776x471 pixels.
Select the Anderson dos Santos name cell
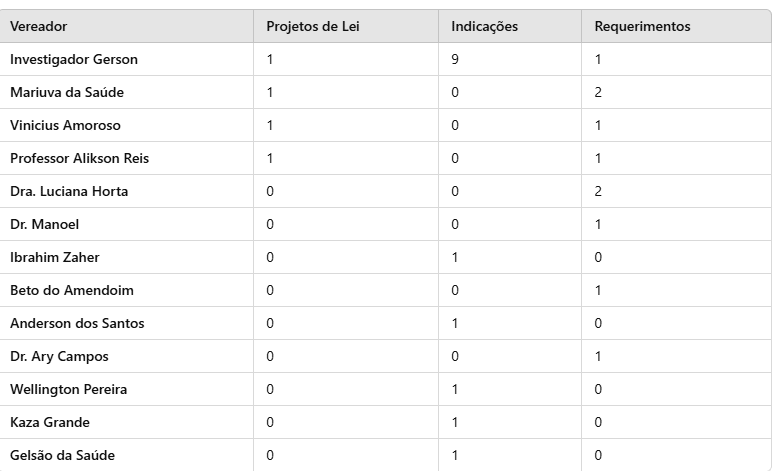[x=77, y=324]
